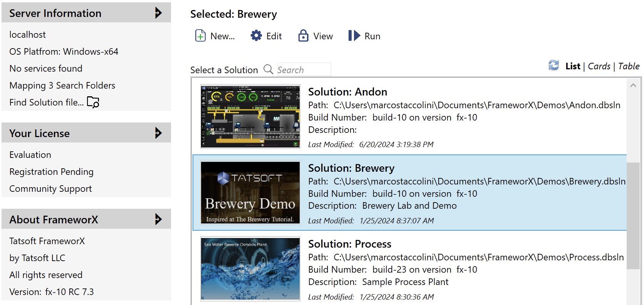
Task: Click the Brewery.dbsln path text
Action: coord(480,181)
